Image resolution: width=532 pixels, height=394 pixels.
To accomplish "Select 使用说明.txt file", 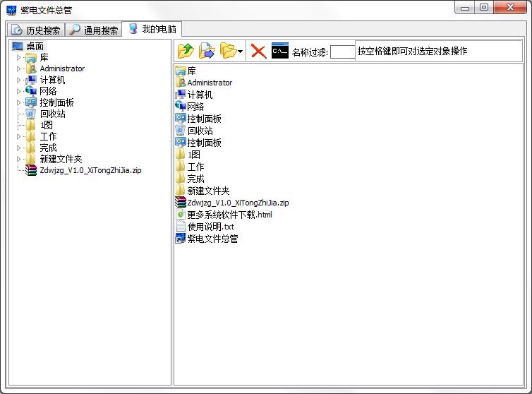I will click(x=211, y=227).
